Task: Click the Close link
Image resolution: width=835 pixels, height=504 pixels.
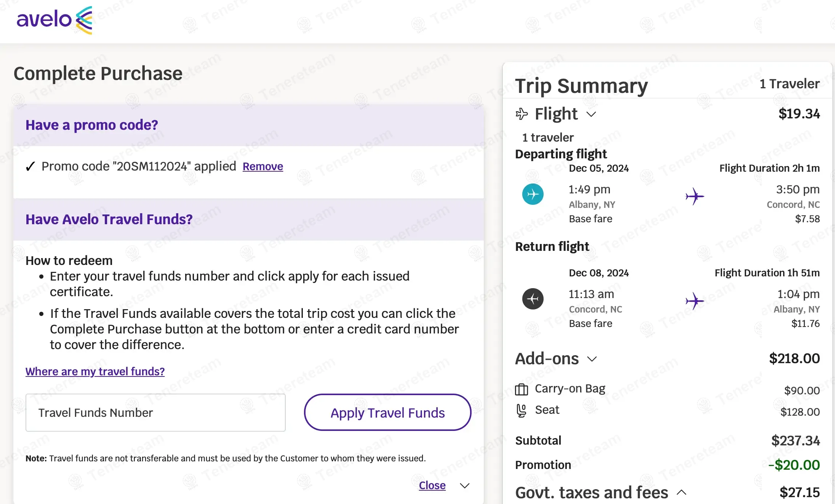Action: pyautogui.click(x=432, y=486)
